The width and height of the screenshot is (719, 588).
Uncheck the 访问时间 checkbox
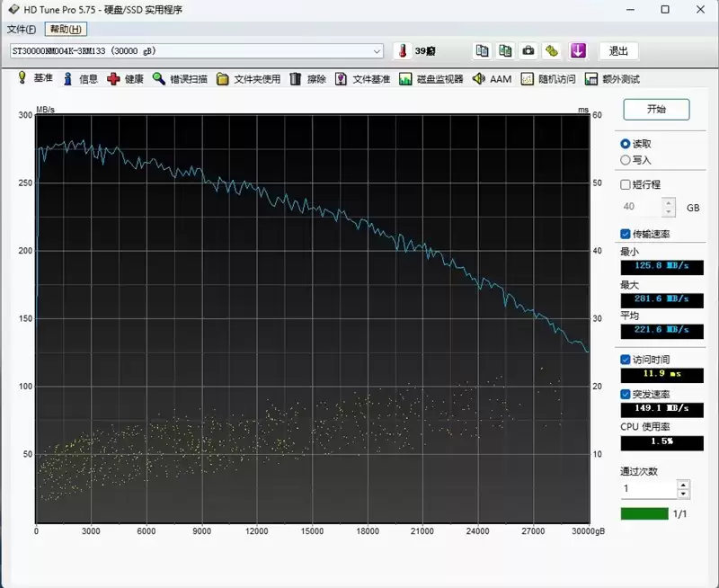[626, 360]
